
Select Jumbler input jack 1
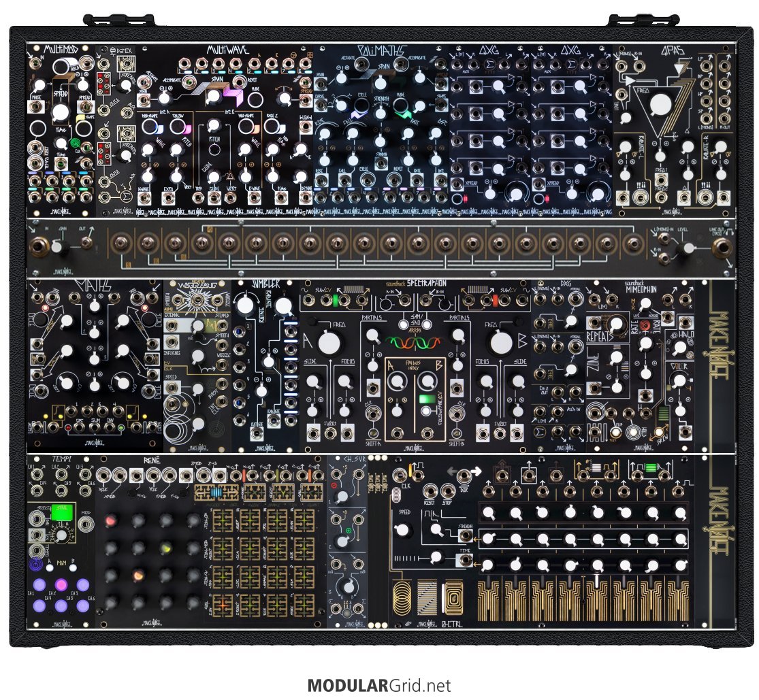point(240,332)
